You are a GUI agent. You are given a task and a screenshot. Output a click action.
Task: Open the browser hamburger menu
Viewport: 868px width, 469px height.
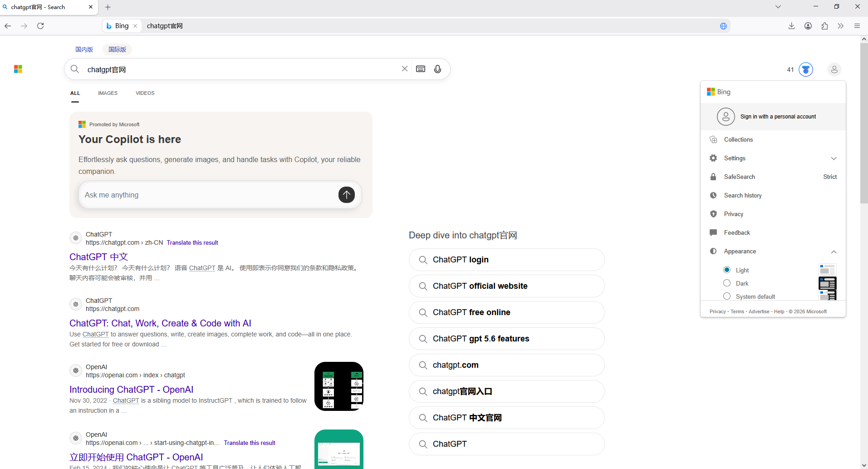[857, 26]
